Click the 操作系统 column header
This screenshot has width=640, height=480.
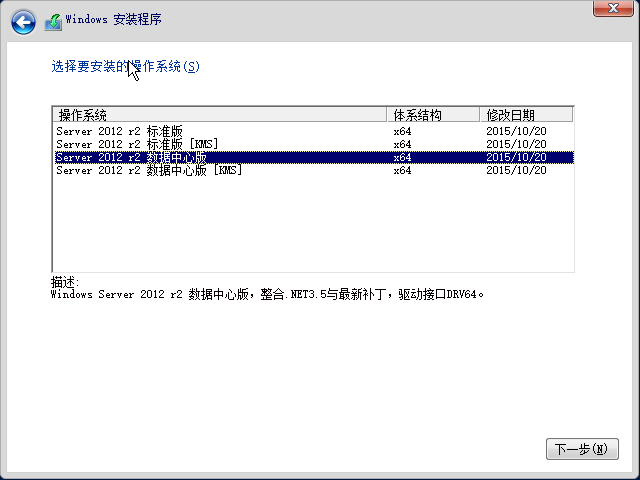[220, 115]
